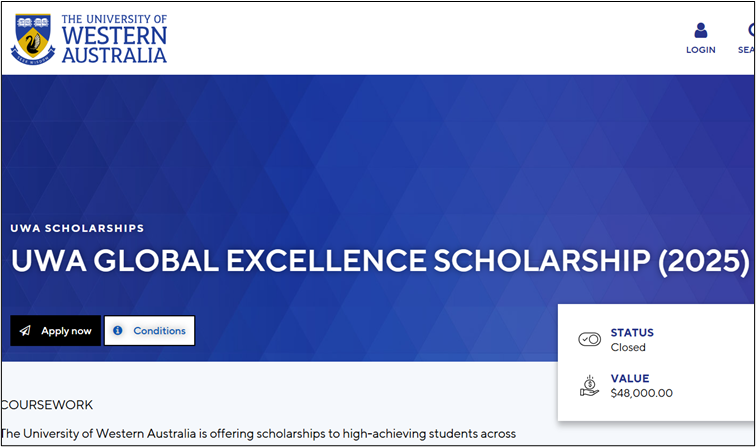Screen dimensions: 756x447
Task: Open the search magnifier icon
Action: (751, 30)
